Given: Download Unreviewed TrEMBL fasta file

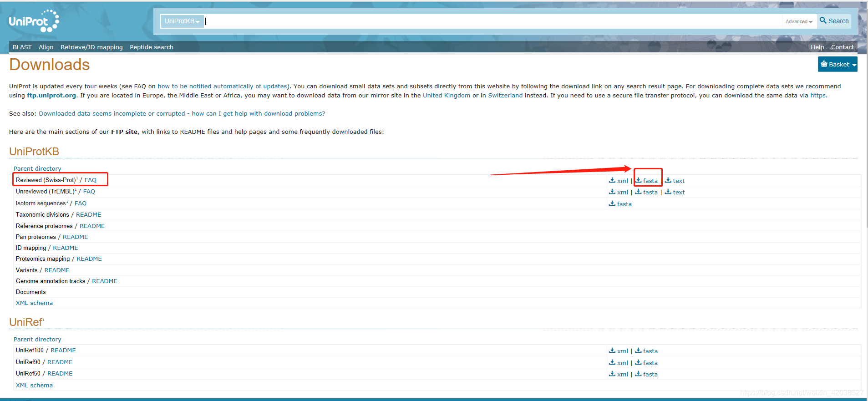Looking at the screenshot, I should [646, 192].
